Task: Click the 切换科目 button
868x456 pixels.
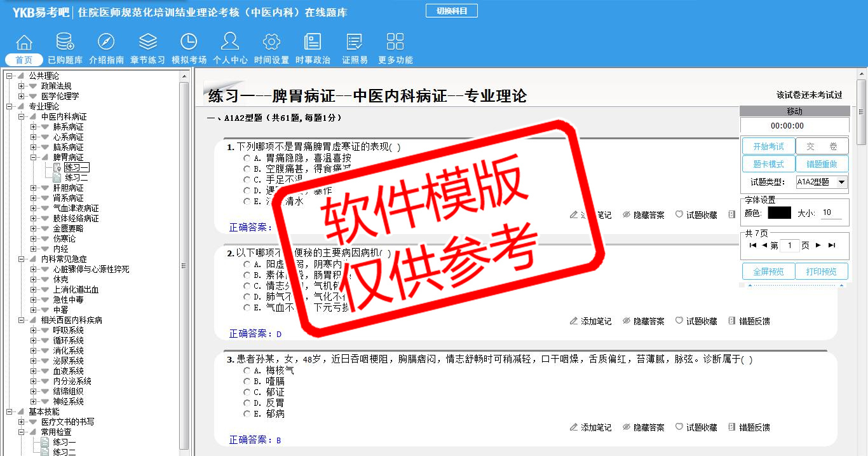Action: [x=451, y=11]
